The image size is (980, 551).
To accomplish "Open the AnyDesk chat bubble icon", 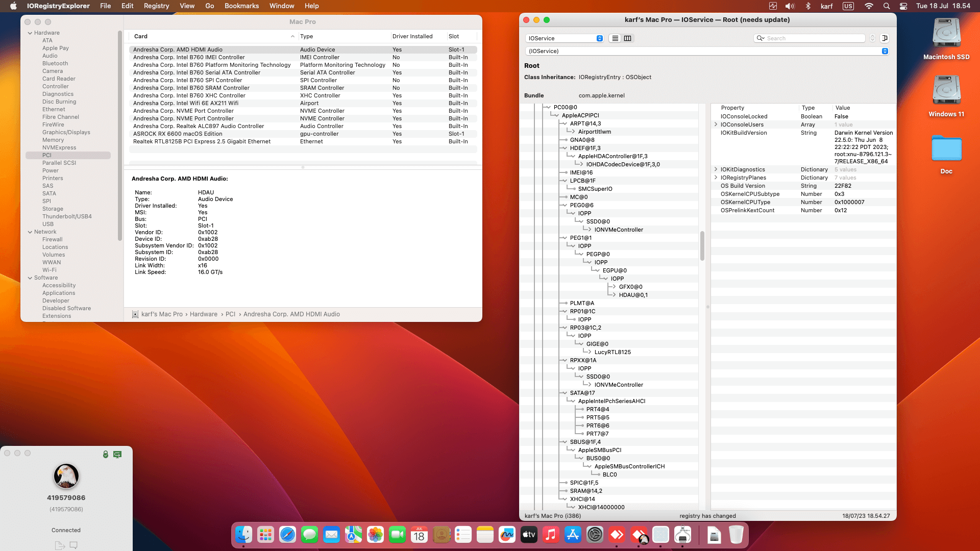I will pos(73,545).
